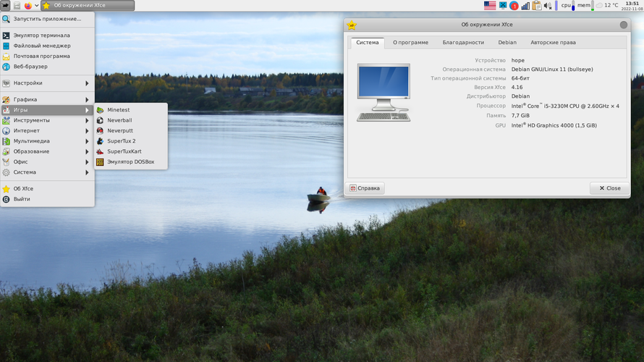Expand the 'Офис' submenu
The width and height of the screenshot is (644, 362).
click(x=47, y=162)
